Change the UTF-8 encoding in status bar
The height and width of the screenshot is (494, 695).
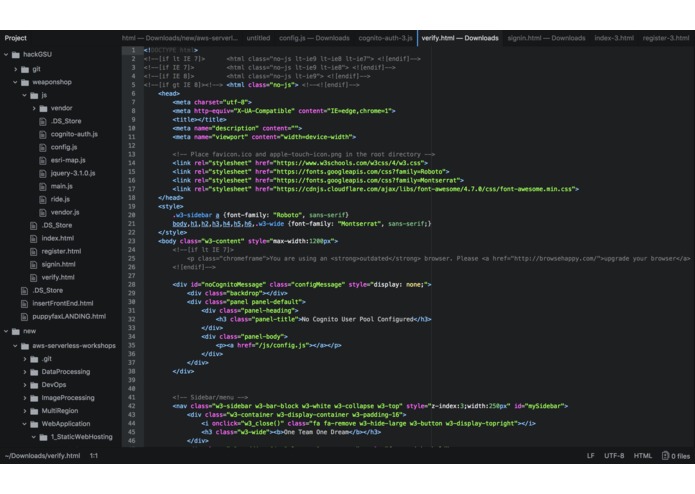[x=614, y=455]
